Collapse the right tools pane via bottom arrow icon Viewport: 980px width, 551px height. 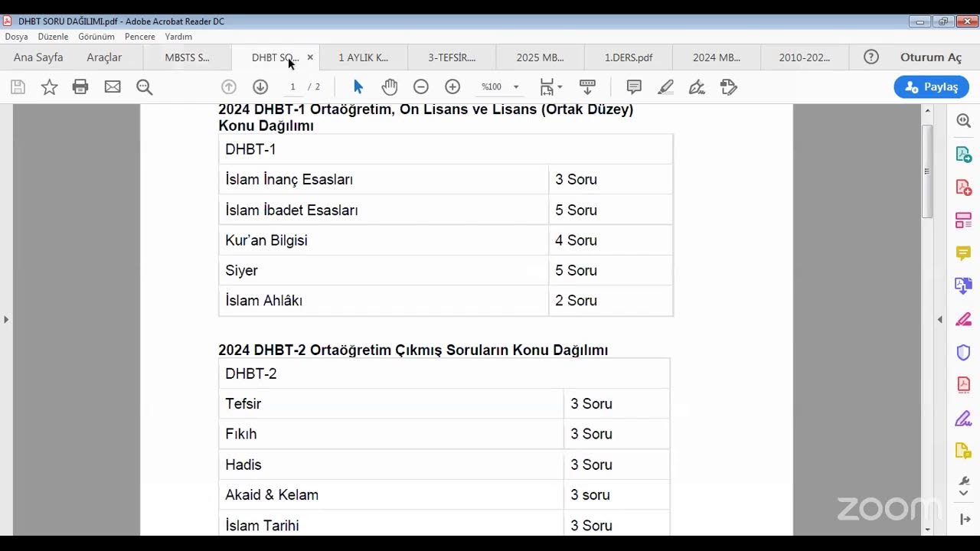click(965, 520)
